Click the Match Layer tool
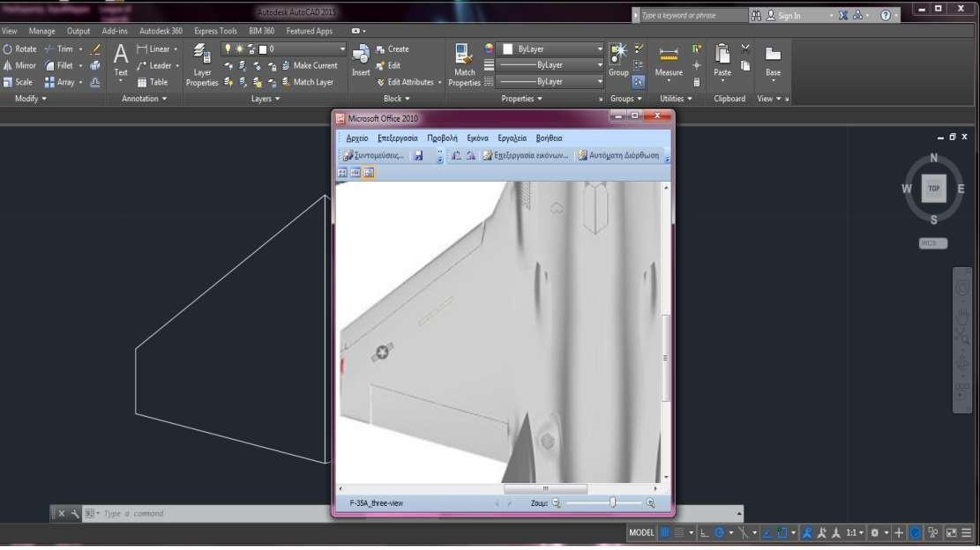 pos(308,82)
